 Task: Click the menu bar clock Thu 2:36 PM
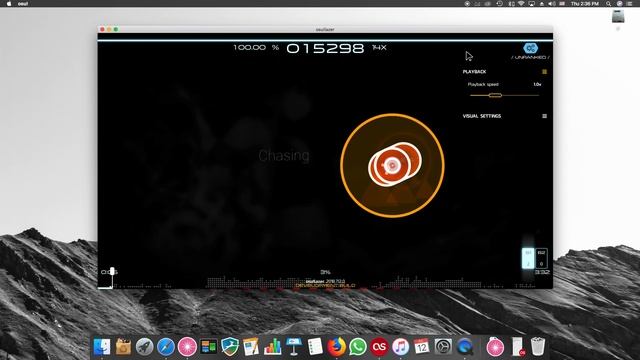coord(584,3)
